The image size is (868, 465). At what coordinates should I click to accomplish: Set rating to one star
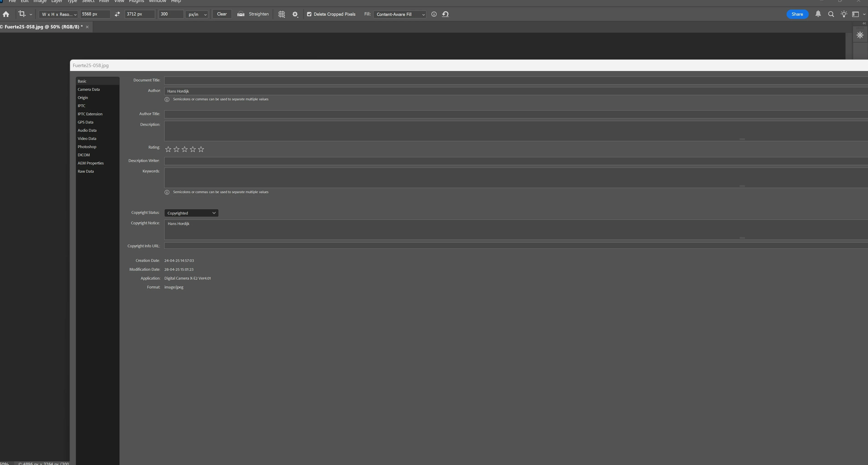tap(168, 149)
